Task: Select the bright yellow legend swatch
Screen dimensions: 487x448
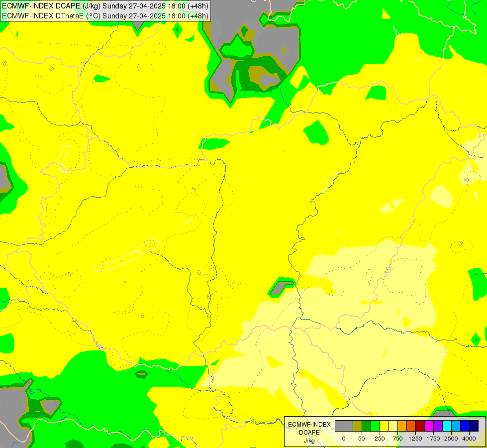Action: coord(384,426)
